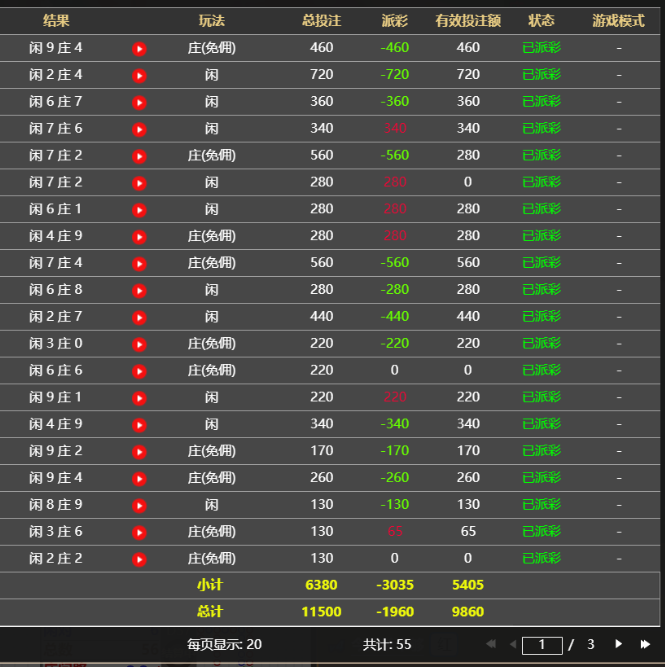
Task: Click the play icon for 闲6庄1
Action: tap(139, 210)
